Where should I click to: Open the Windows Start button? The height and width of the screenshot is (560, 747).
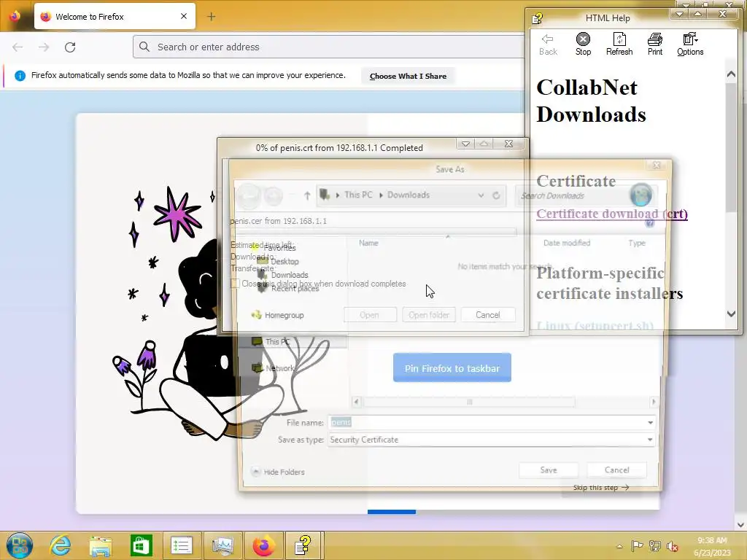click(20, 545)
